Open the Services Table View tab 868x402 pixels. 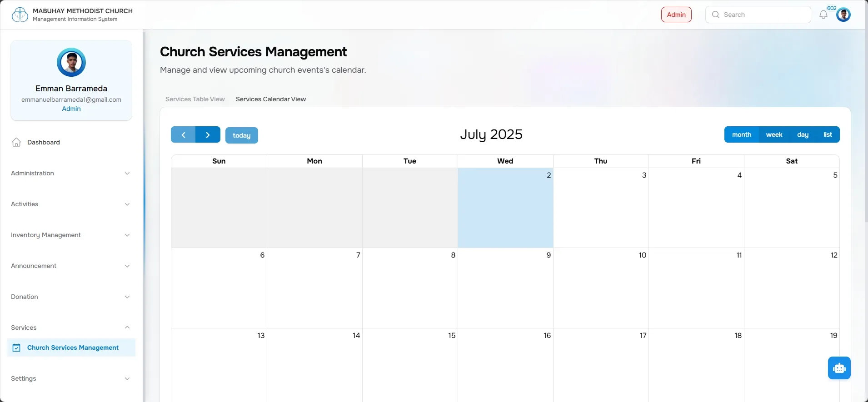tap(195, 99)
